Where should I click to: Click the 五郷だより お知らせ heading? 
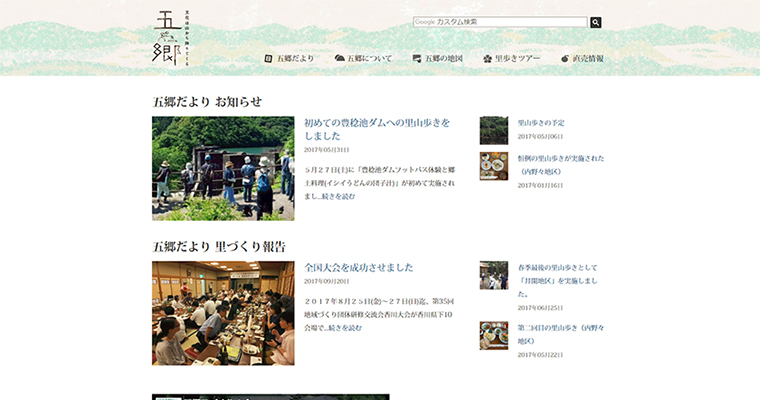(207, 102)
